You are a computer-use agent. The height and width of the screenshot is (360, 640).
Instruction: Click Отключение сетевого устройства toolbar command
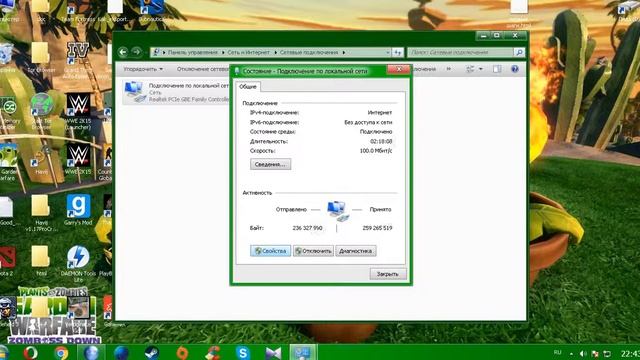[x=203, y=69]
